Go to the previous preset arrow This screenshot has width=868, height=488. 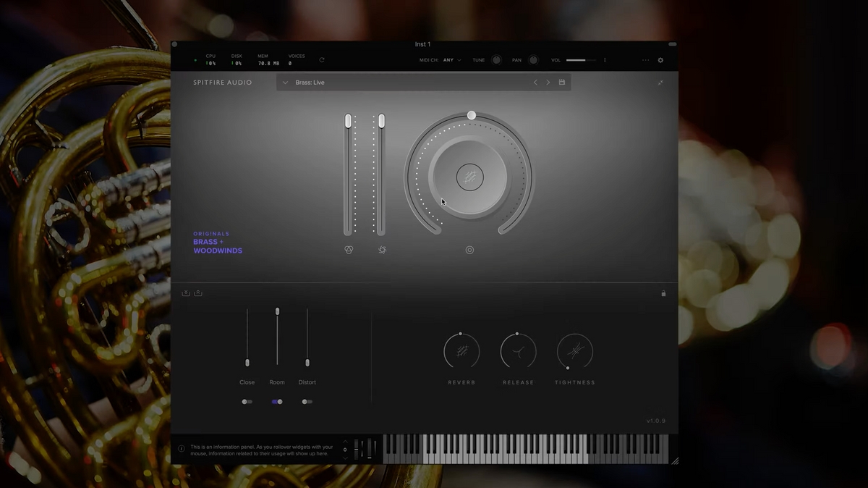pyautogui.click(x=535, y=83)
